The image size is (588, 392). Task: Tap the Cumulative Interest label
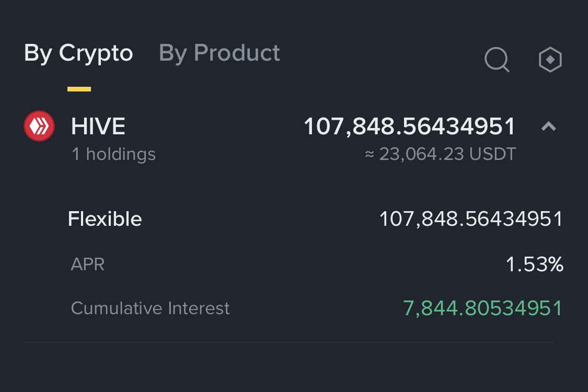[x=151, y=308]
